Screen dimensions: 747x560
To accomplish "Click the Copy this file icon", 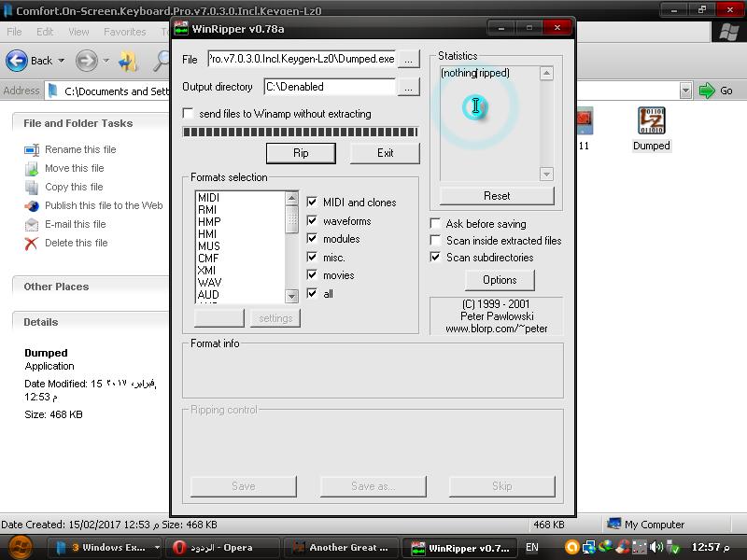I will click(x=32, y=188).
